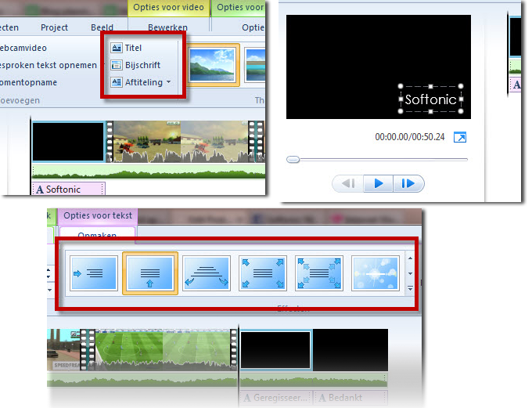Click the time display 00:00.00/00:50.24
This screenshot has width=532, height=408.
[x=409, y=137]
